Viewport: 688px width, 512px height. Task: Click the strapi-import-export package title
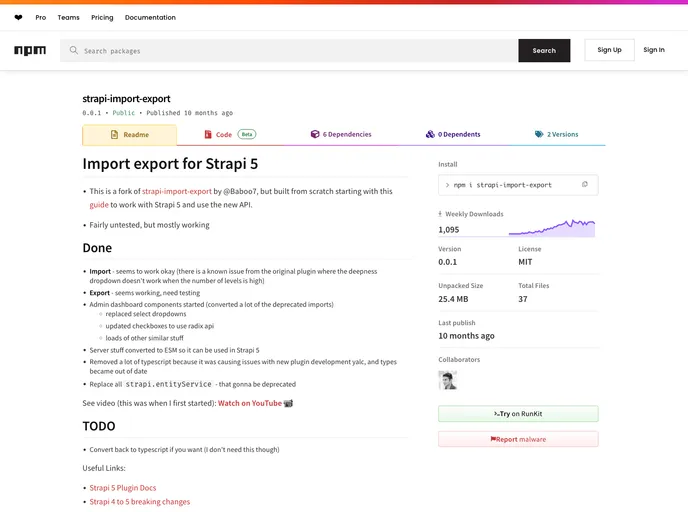click(126, 99)
